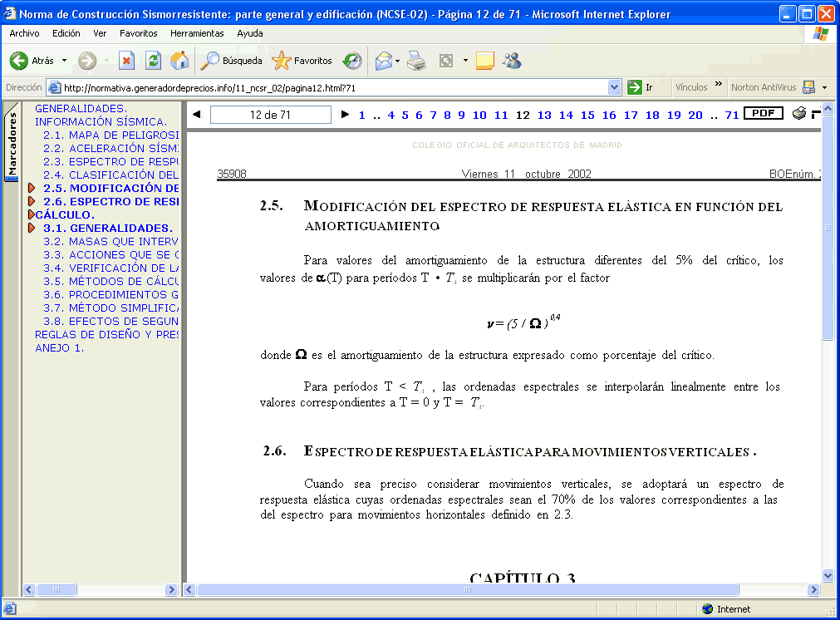Image resolution: width=840 pixels, height=620 pixels.
Task: Open the Herramientas menu
Action: pos(197,33)
